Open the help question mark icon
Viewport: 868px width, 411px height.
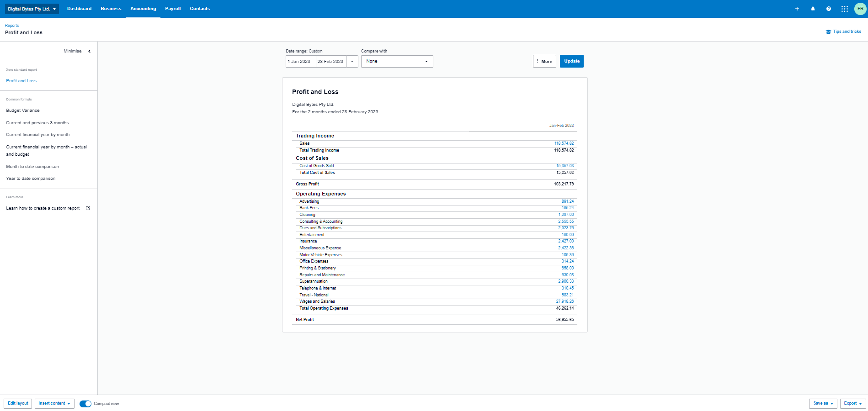pos(829,9)
